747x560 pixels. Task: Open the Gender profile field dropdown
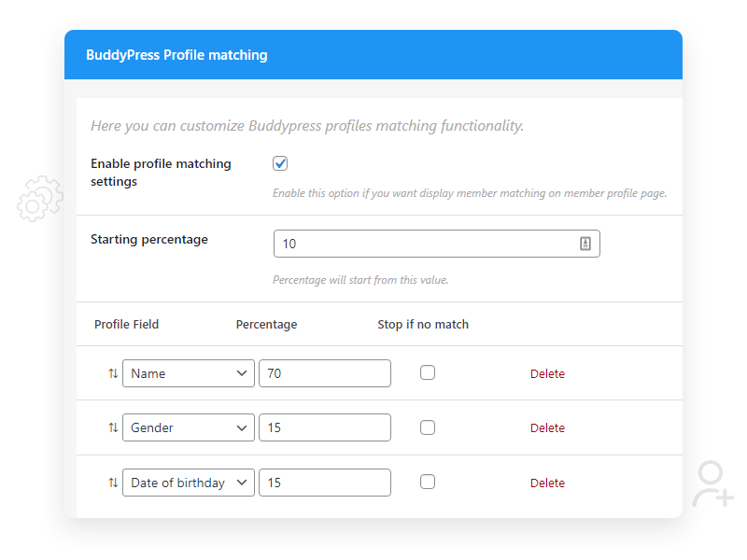pyautogui.click(x=189, y=427)
